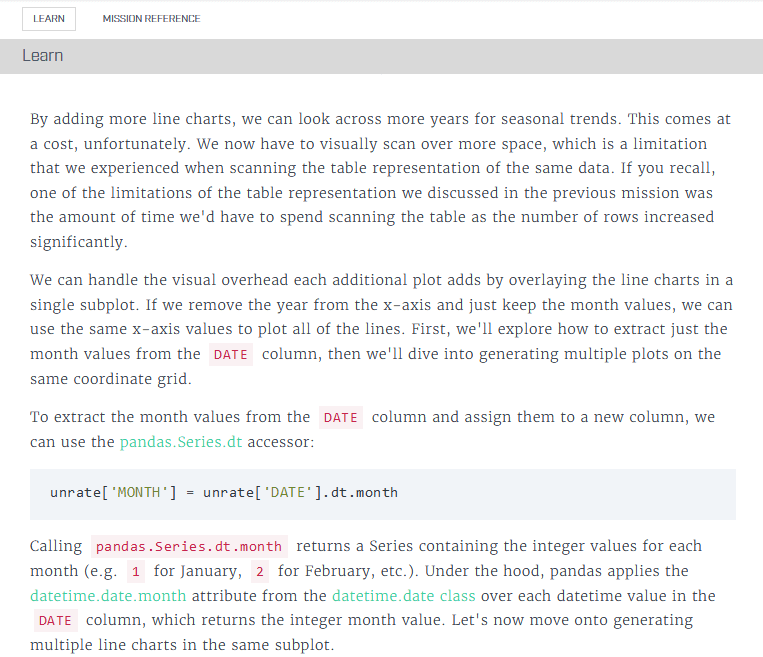The image size is (763, 657).
Task: Click the pandas.Series.dt.month inline code
Action: tap(189, 546)
